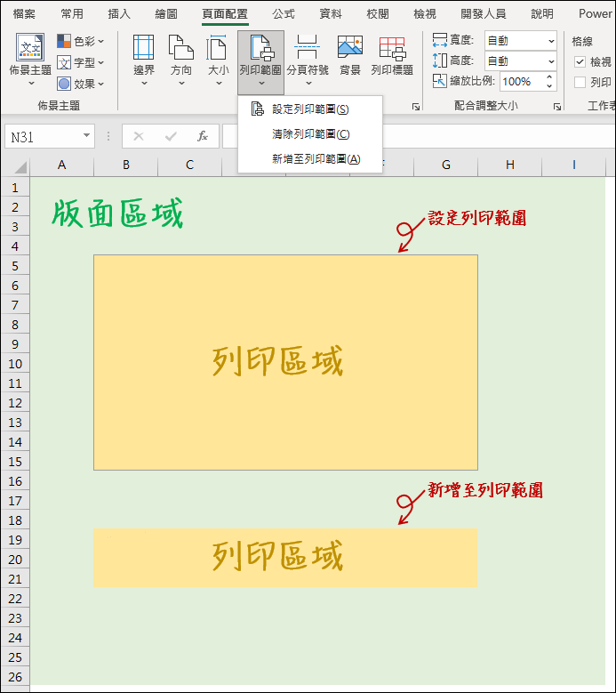Decrease the 縮放比例 100% value
Screen dimensions: 616x693
tap(549, 85)
